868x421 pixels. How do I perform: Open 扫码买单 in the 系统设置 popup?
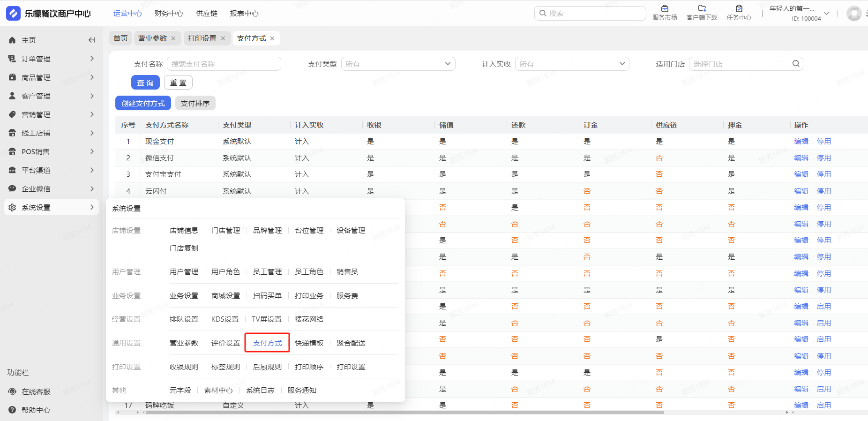pyautogui.click(x=267, y=296)
